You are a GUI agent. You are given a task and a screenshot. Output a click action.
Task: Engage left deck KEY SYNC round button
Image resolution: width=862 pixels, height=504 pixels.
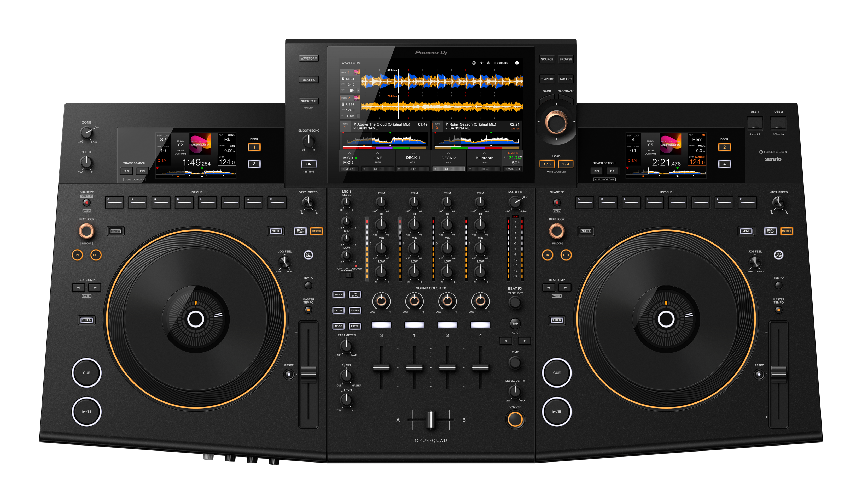click(x=308, y=255)
